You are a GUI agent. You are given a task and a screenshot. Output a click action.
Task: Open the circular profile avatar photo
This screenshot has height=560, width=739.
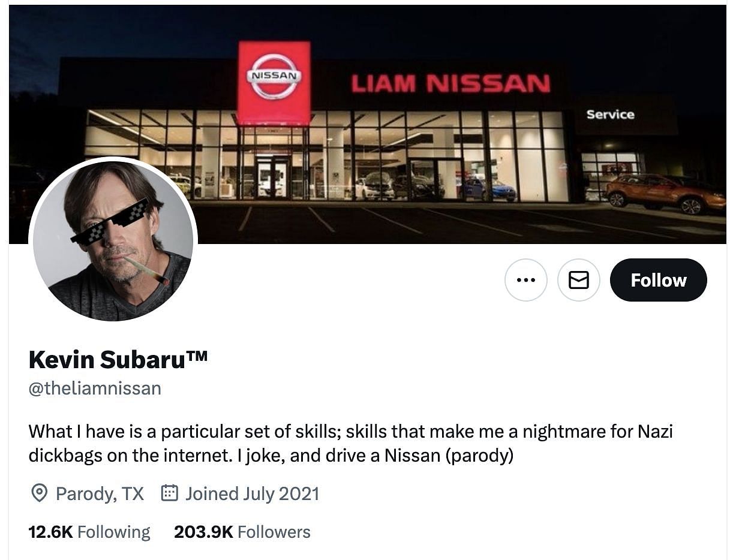[x=113, y=240]
